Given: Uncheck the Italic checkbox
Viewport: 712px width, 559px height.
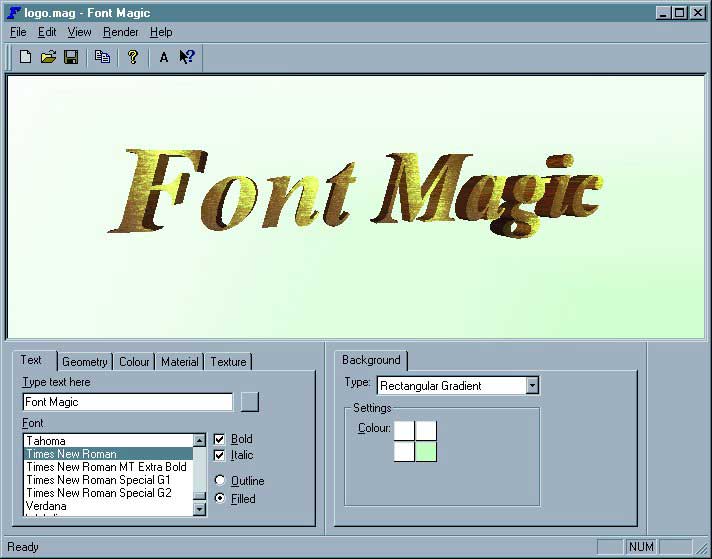Looking at the screenshot, I should point(220,455).
